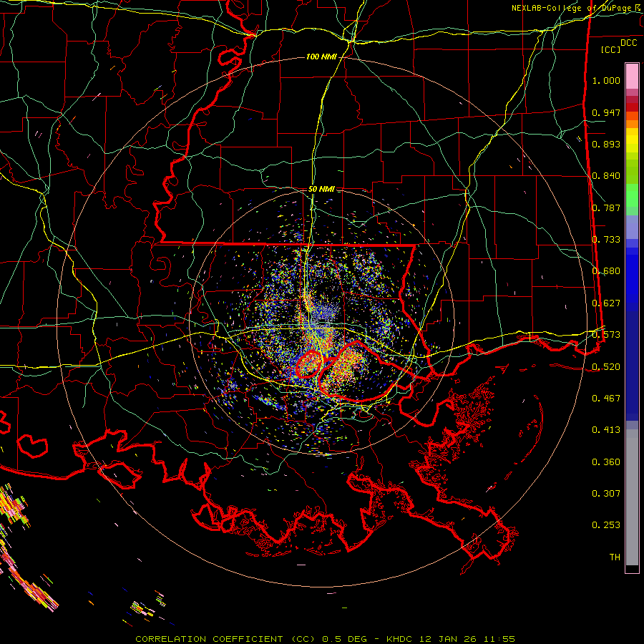Click the 0.307 scale value

click(606, 494)
